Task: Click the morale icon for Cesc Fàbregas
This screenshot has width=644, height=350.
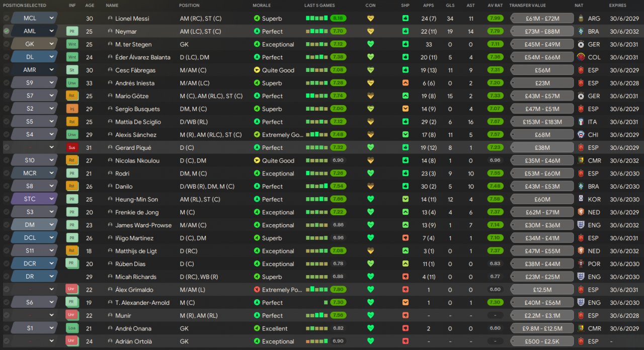Action: coord(257,70)
